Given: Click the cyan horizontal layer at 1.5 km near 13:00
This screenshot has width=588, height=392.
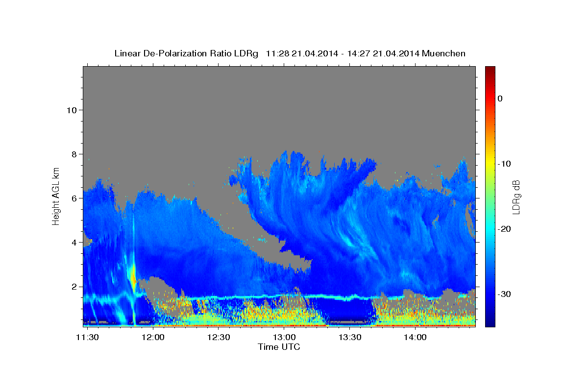Looking at the screenshot, I should tap(284, 296).
